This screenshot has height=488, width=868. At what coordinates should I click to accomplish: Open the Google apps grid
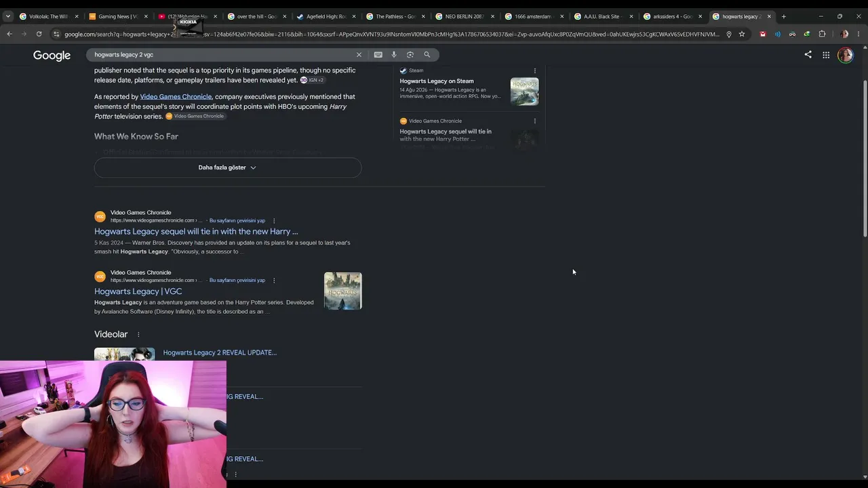(826, 55)
